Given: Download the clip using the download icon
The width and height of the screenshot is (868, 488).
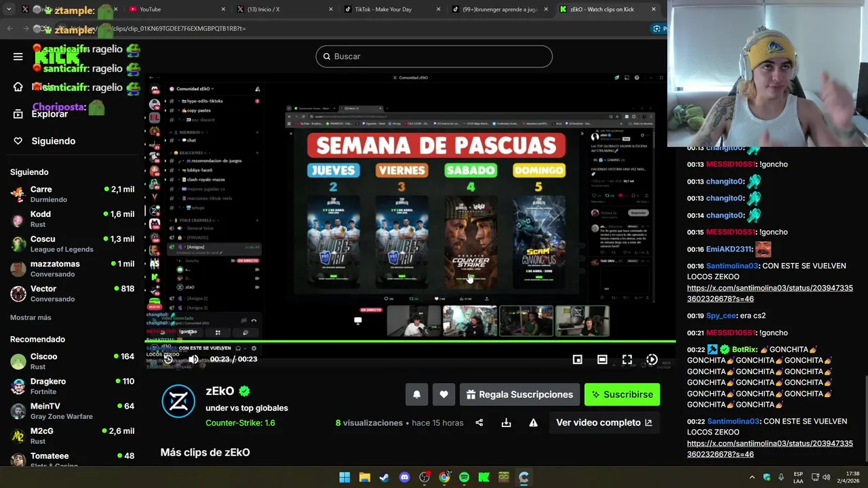Looking at the screenshot, I should [x=506, y=422].
